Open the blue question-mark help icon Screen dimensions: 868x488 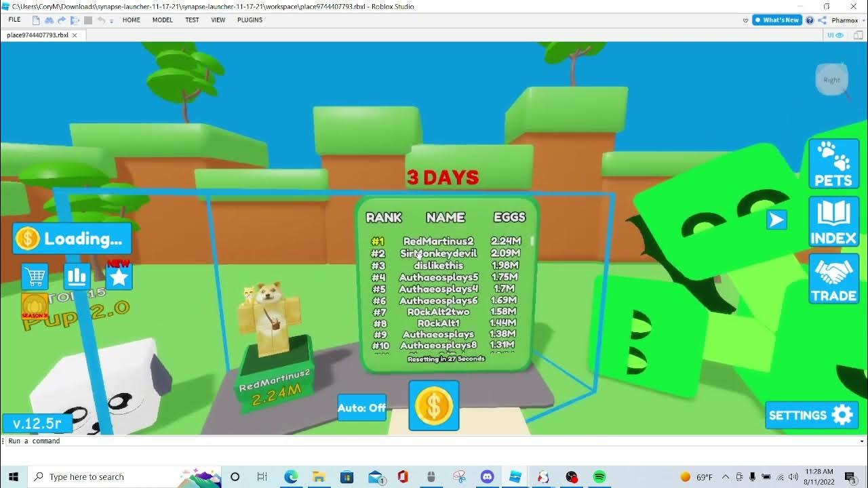(810, 20)
